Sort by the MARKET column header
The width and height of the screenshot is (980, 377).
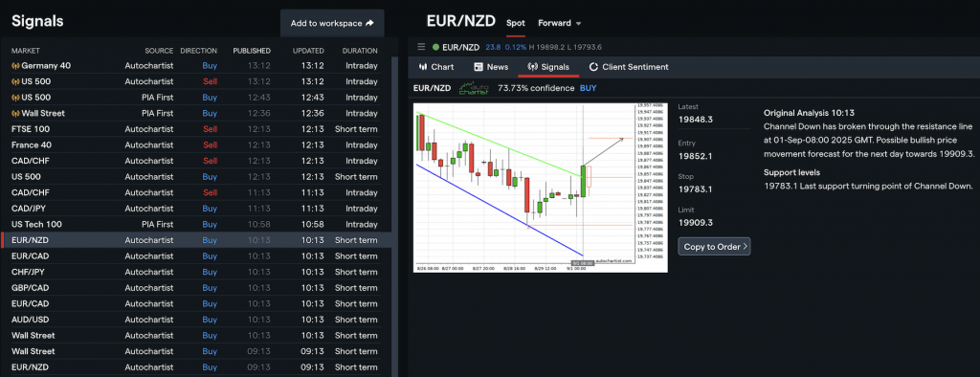[x=26, y=51]
